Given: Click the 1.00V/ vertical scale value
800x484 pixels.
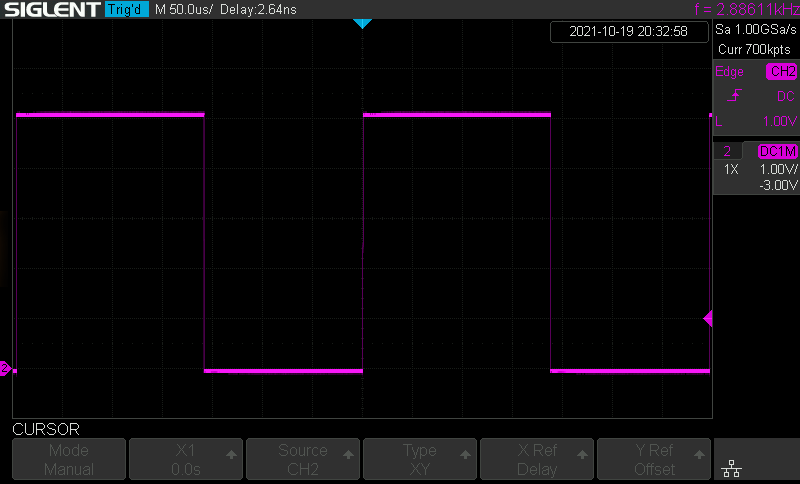Looking at the screenshot, I should pyautogui.click(x=778, y=169).
